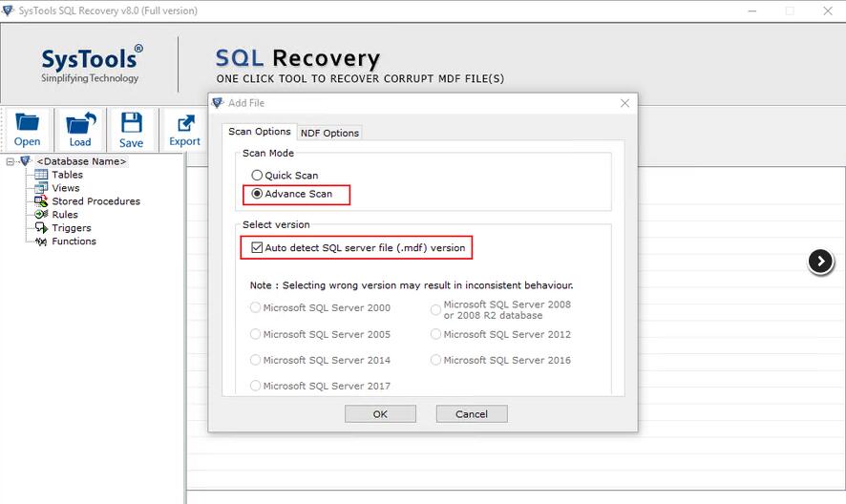Select the <Database Name> tree root
This screenshot has height=504, width=846.
[x=81, y=161]
